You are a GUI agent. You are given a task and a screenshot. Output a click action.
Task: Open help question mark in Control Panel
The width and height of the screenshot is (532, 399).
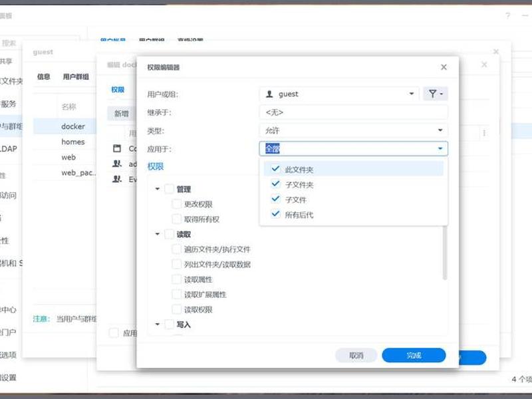(508, 15)
